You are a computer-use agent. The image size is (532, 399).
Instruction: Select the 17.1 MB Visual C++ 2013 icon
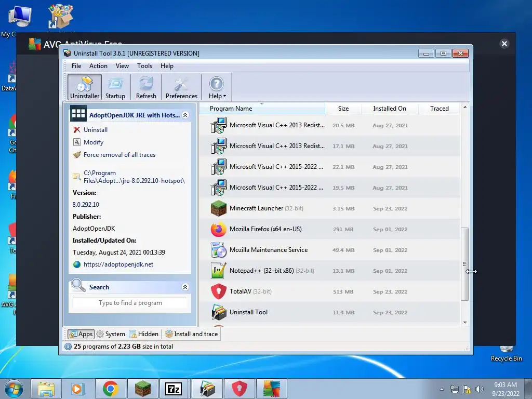(219, 146)
